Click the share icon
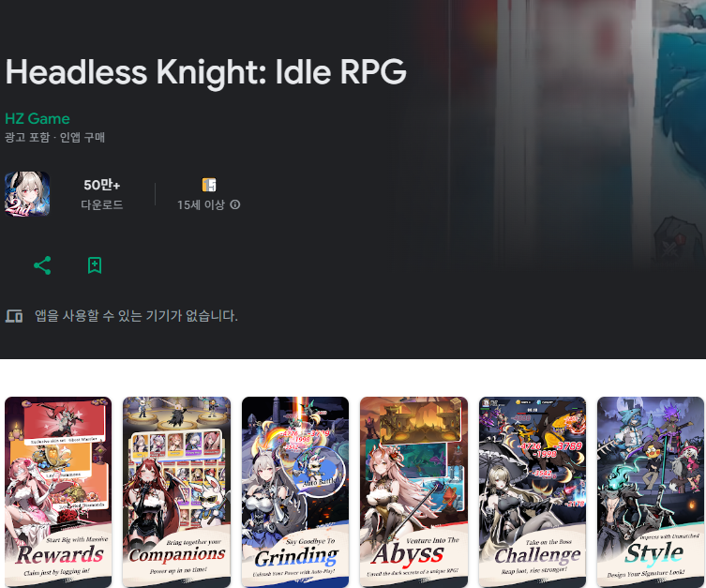The image size is (706, 588). click(42, 265)
